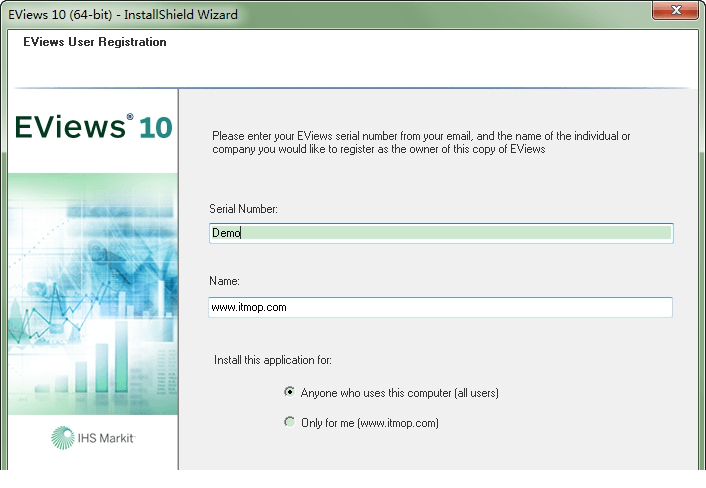Click the Name field containing www.itmop.com
The image size is (706, 488).
(x=440, y=307)
